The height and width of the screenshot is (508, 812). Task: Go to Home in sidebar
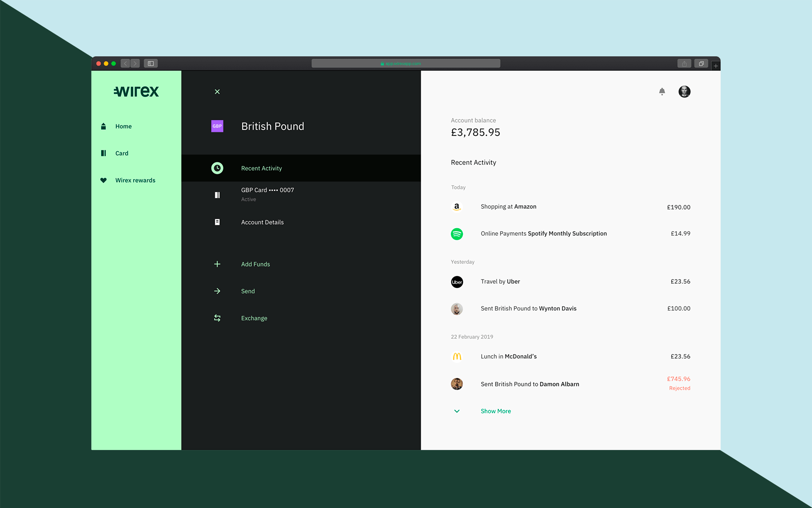tap(123, 126)
